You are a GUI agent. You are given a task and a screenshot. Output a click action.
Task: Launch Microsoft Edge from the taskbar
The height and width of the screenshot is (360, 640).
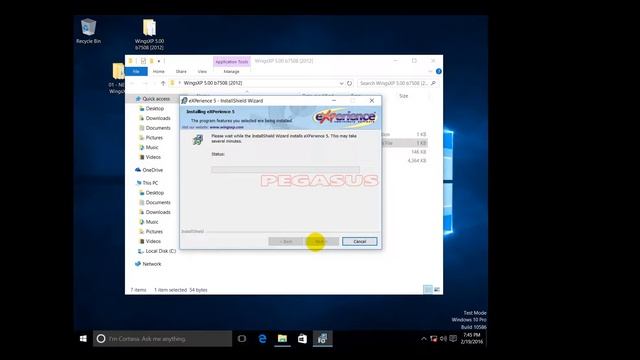(262, 339)
